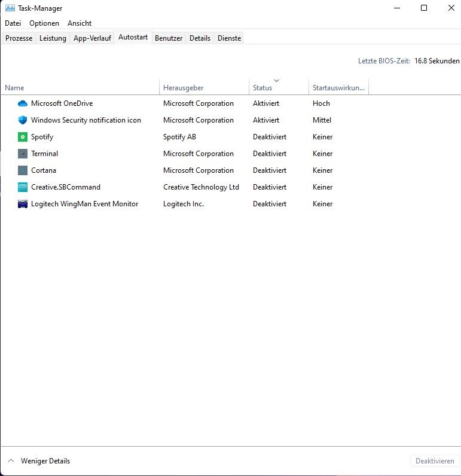This screenshot has width=461, height=476.
Task: Click the sort arrow above Status
Action: pos(276,81)
